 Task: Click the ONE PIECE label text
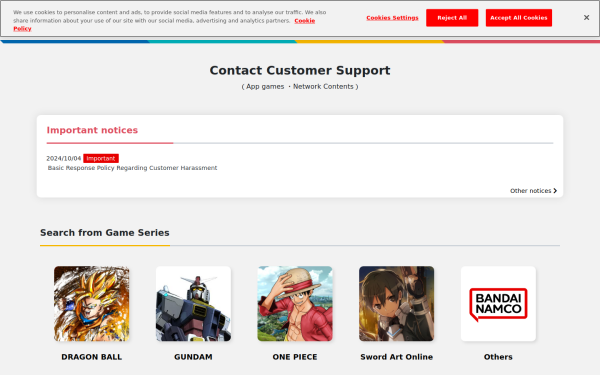(295, 357)
